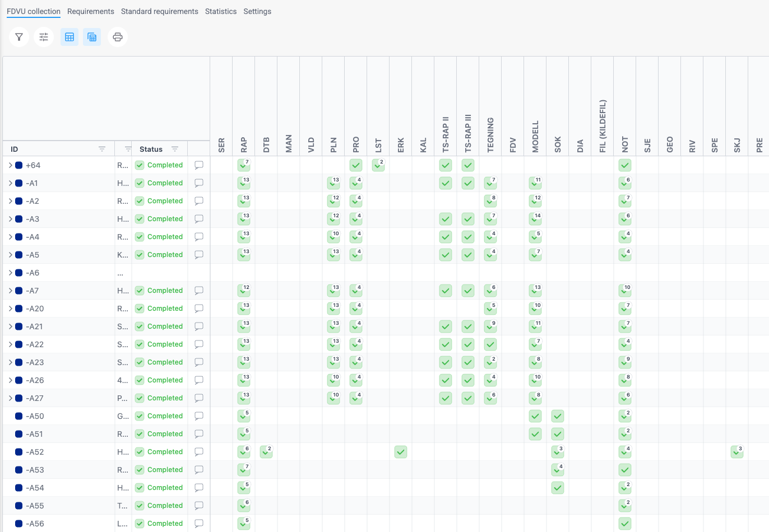Go to the Statistics tab
769x532 pixels.
coord(221,11)
